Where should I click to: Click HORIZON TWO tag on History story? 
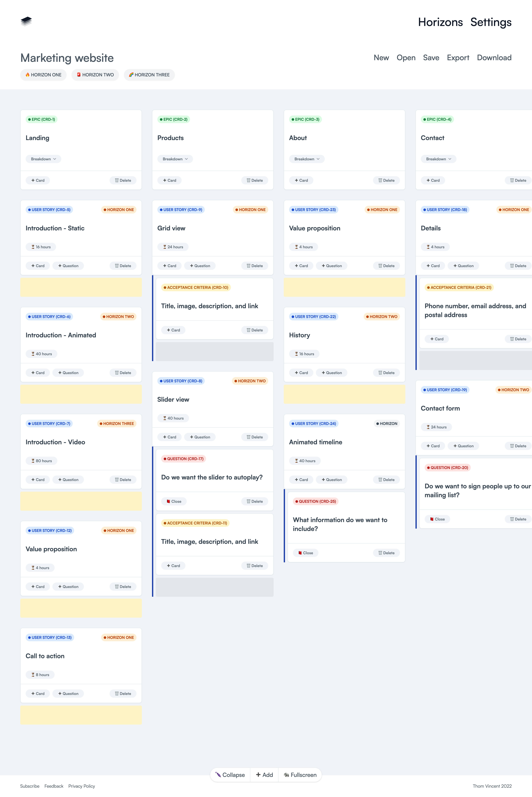[382, 317]
